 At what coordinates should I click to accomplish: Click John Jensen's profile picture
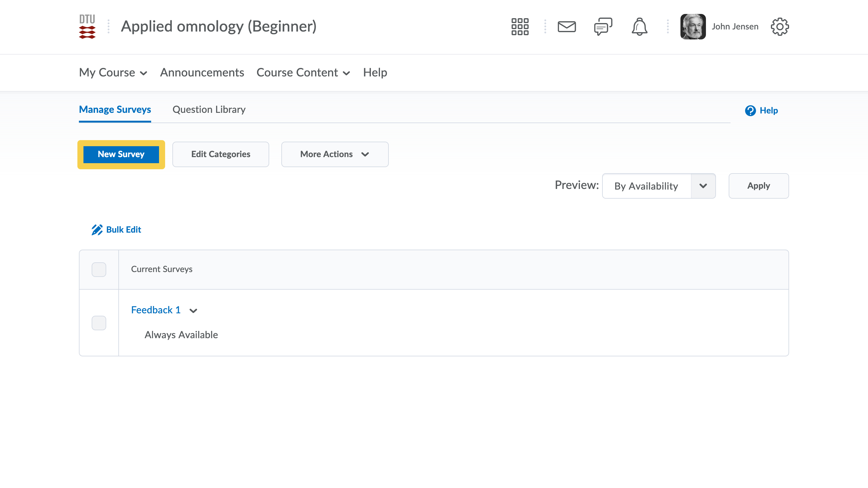693,27
